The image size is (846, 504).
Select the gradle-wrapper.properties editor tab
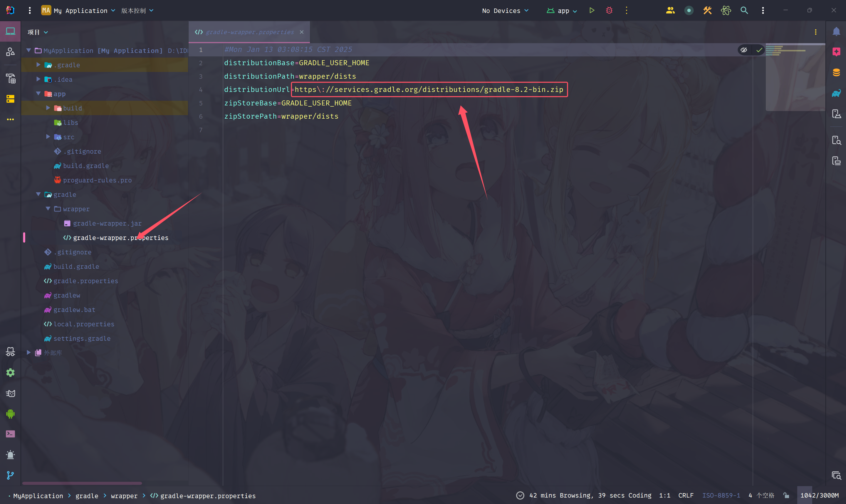point(250,32)
